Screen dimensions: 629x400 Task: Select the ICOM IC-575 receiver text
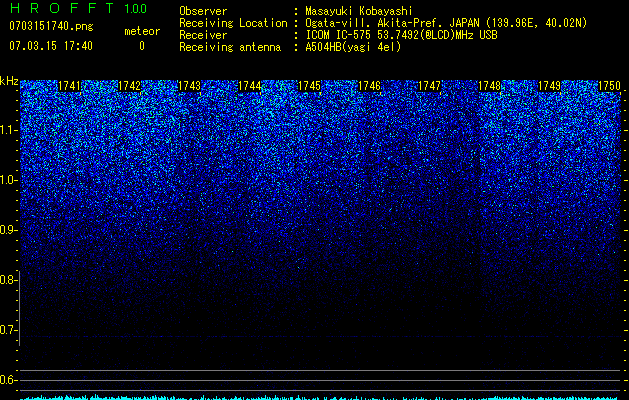coord(401,35)
